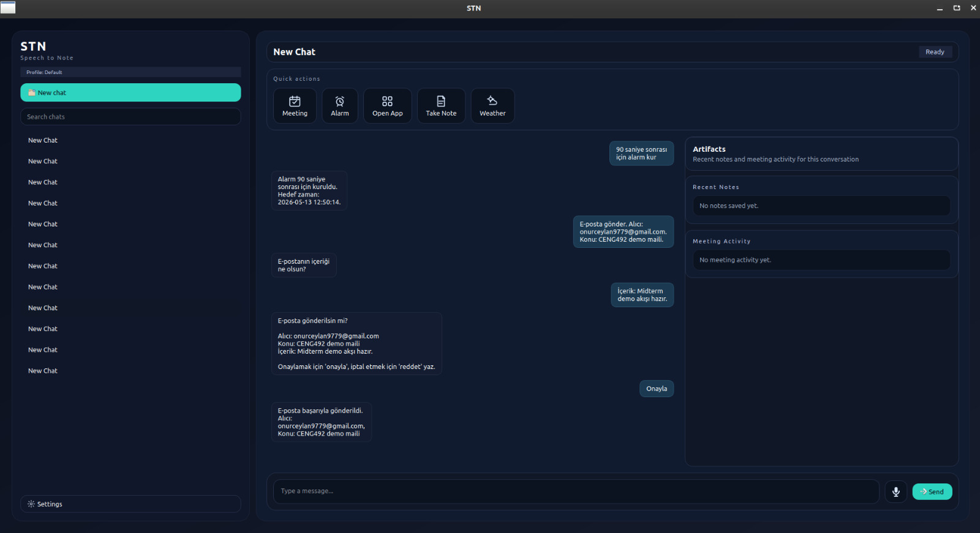The height and width of the screenshot is (533, 980).
Task: Click the 'E-posta gönder. Alıcı' user message
Action: pyautogui.click(x=623, y=232)
